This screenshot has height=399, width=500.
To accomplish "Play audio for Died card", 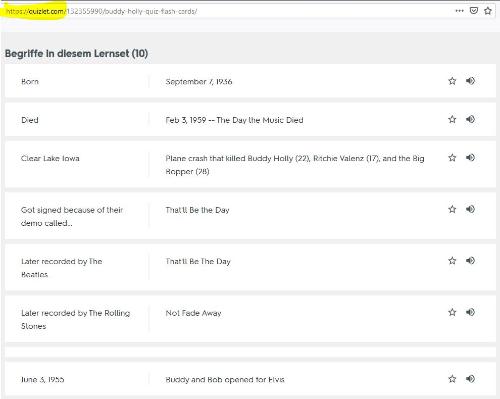I will coord(470,119).
